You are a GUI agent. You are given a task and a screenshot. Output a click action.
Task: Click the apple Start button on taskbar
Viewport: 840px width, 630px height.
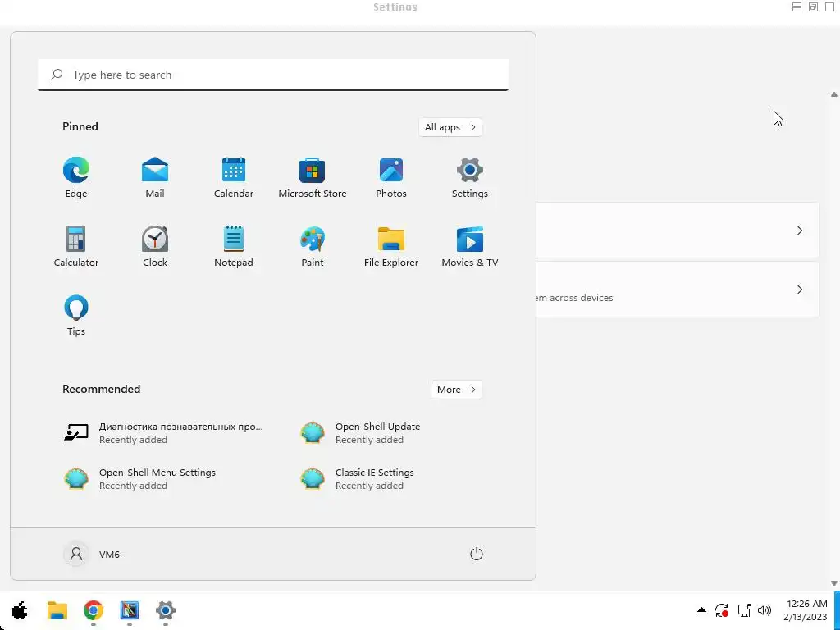(20, 610)
